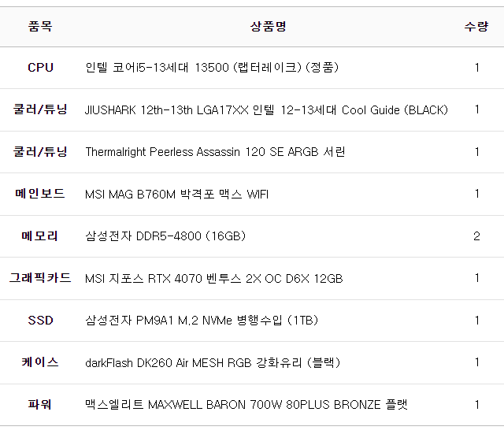Image resolution: width=504 pixels, height=434 pixels.
Task: Open Thermalright Peerless Assassin 120 SE ARGB
Action: pos(215,152)
